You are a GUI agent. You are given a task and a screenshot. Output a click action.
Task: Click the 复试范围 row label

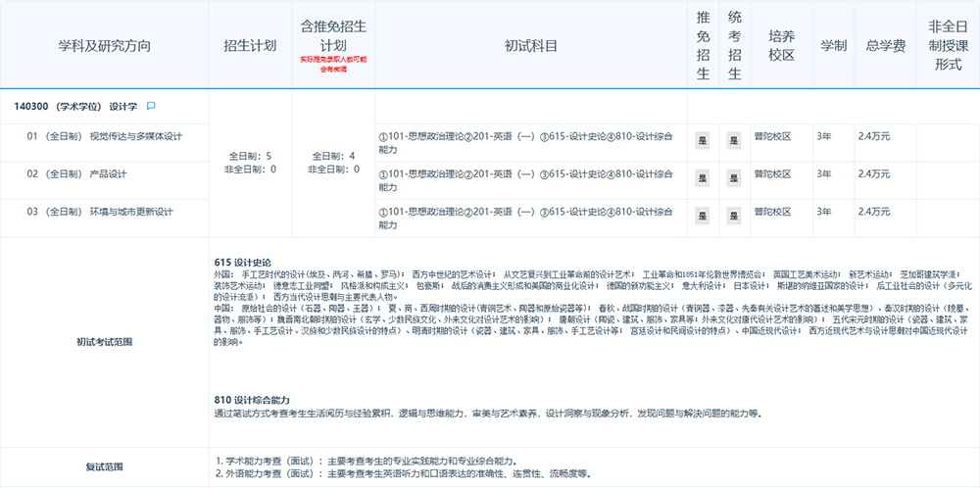[104, 466]
